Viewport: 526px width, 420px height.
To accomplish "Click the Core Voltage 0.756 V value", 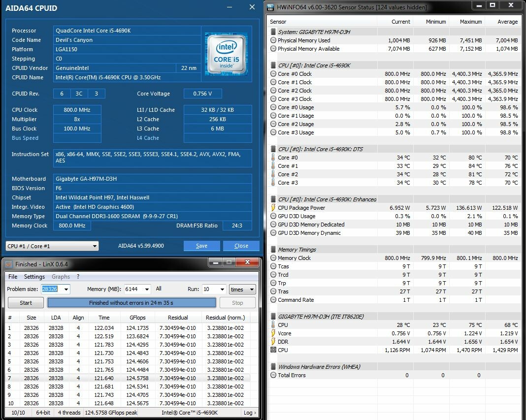I will [202, 94].
